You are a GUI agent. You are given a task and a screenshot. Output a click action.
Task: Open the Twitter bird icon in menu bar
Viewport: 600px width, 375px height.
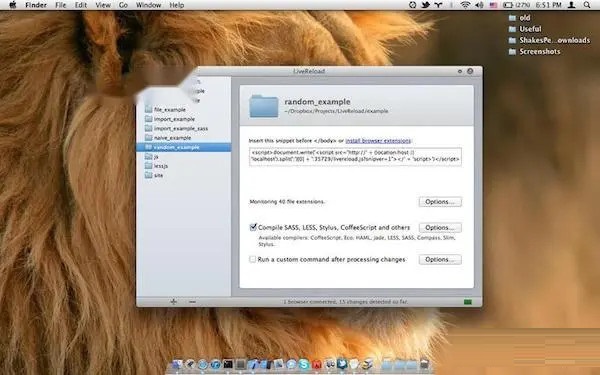tap(426, 5)
